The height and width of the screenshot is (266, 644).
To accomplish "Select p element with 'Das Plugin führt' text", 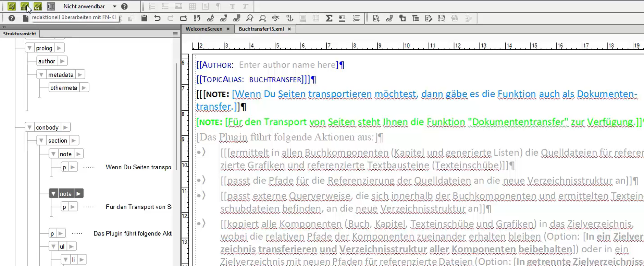I will point(52,233).
